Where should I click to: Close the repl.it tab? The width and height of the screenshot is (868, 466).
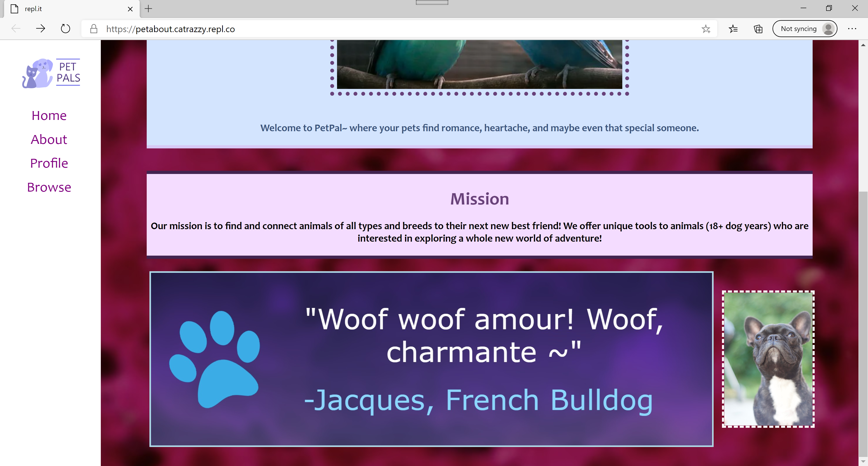[x=130, y=9]
